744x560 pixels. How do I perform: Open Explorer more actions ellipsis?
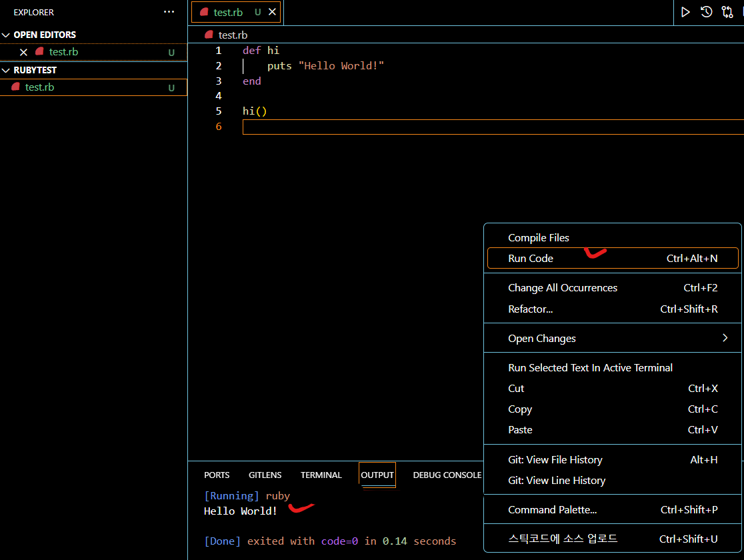[169, 12]
